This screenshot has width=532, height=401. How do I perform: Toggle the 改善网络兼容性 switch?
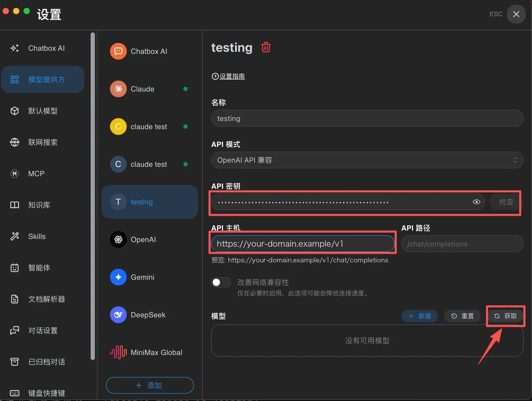(221, 282)
